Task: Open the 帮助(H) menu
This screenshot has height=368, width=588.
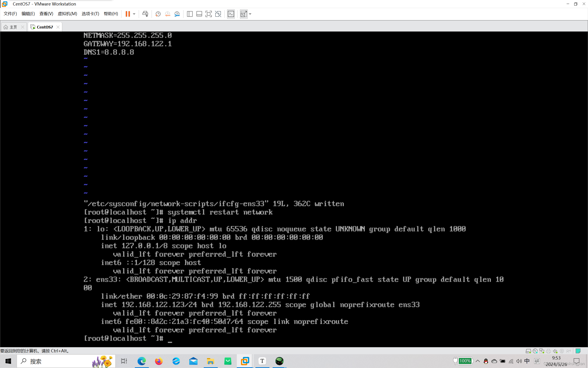Action: [111, 14]
